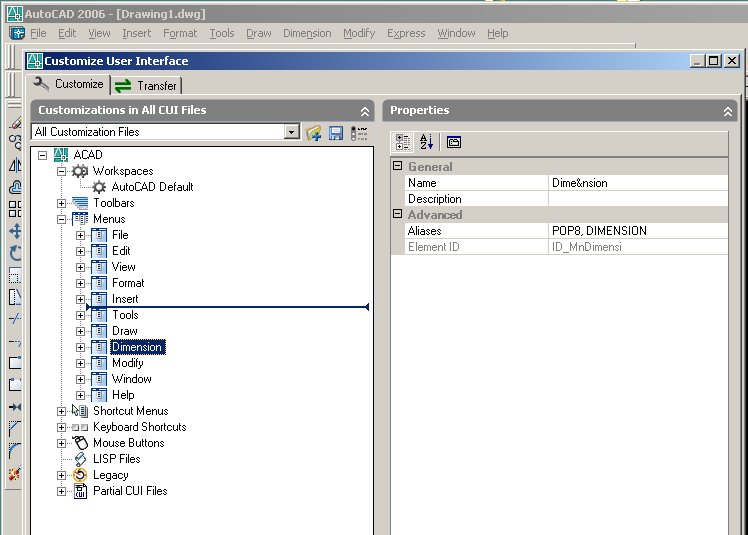Expand the Legacy node
The height and width of the screenshot is (535, 748).
62,475
